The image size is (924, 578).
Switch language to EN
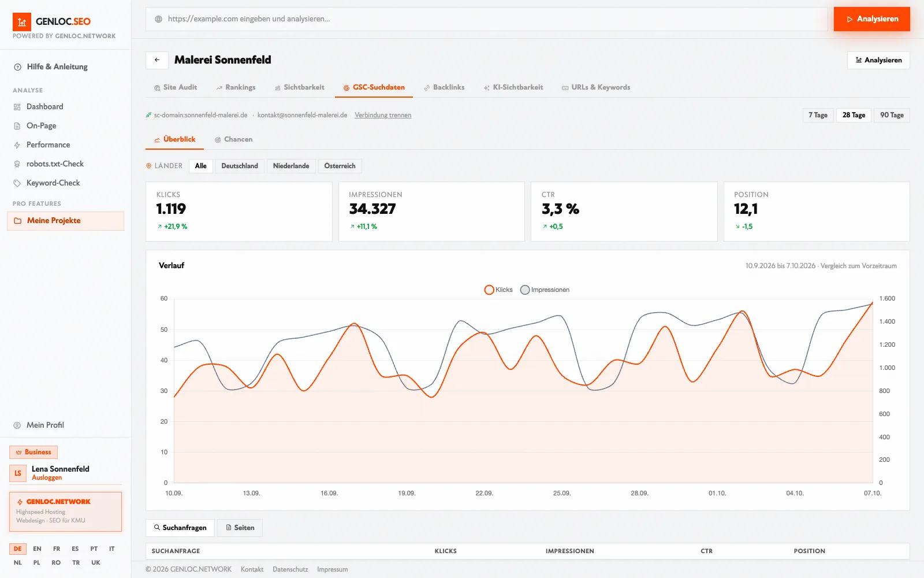[37, 549]
